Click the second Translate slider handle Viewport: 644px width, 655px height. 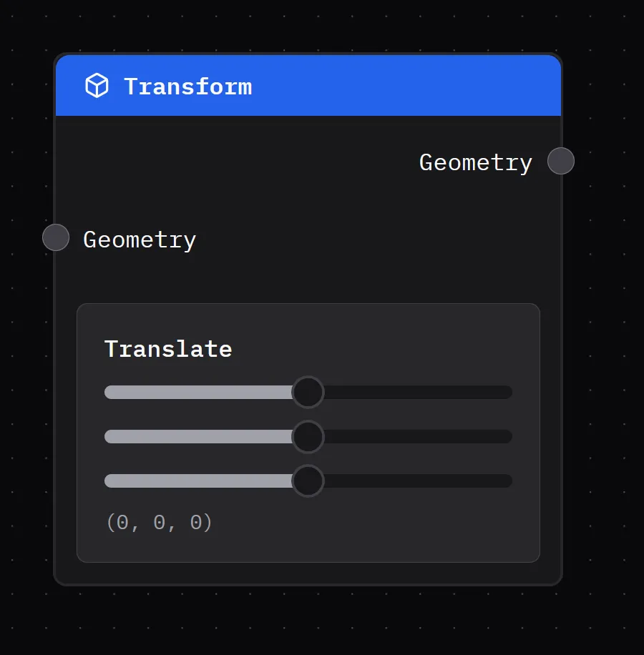click(308, 436)
